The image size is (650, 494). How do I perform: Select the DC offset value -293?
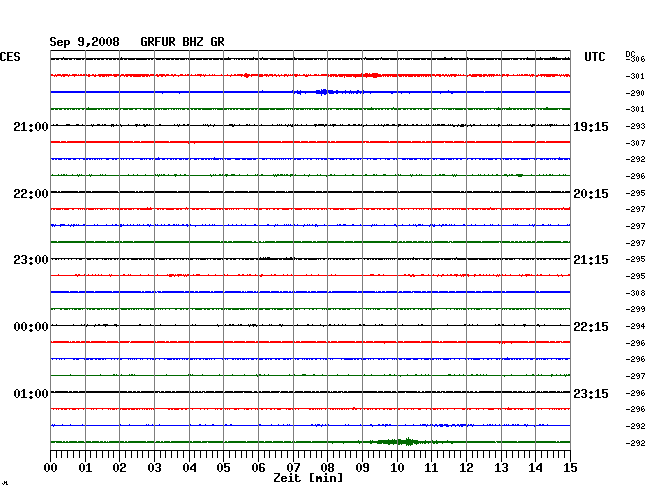(635, 126)
